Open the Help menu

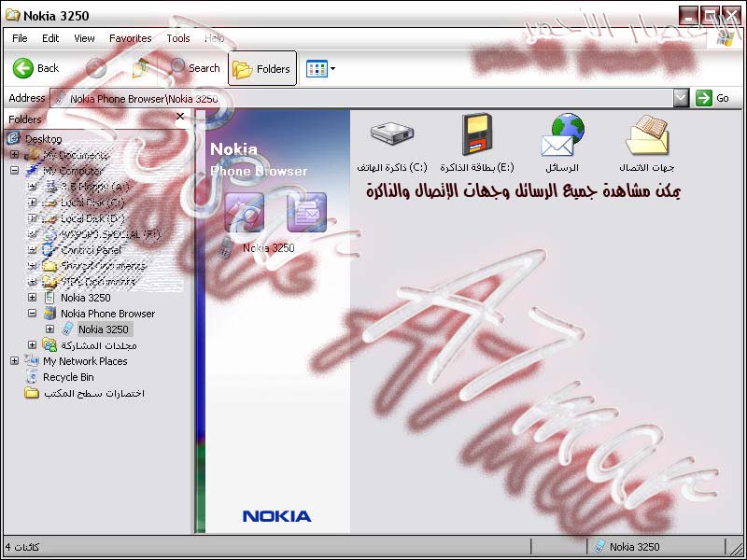click(x=215, y=38)
